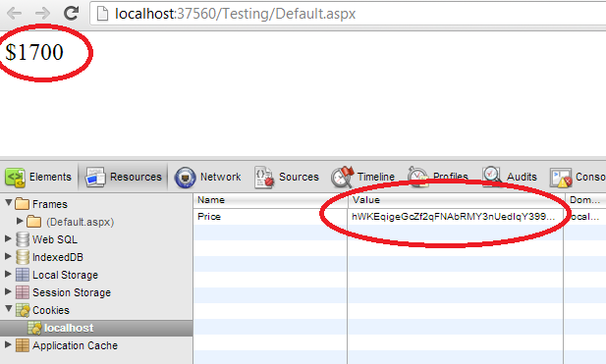Viewport: 606px width, 364px height.
Task: Click the Sources panel icon
Action: (264, 178)
